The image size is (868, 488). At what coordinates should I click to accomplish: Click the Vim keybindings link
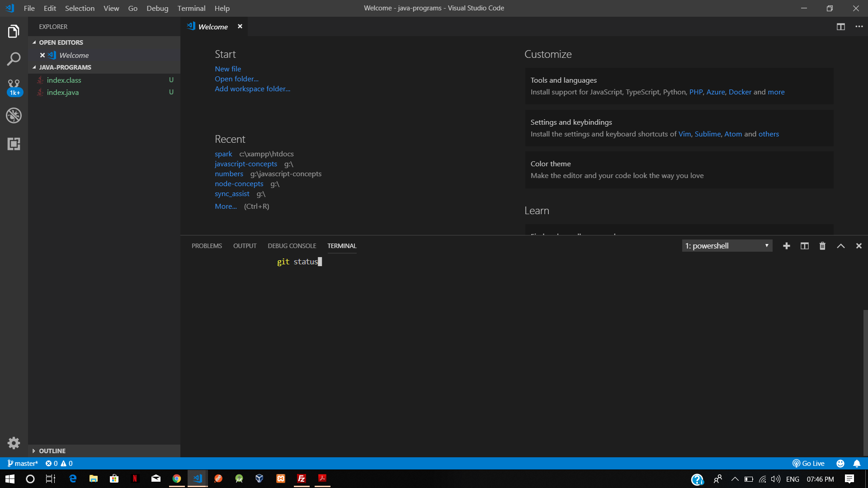(x=684, y=134)
